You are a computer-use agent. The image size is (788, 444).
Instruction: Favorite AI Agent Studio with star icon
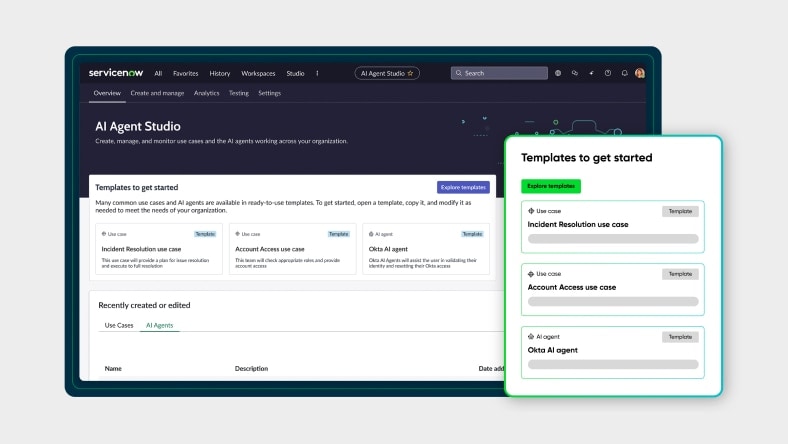click(x=410, y=73)
